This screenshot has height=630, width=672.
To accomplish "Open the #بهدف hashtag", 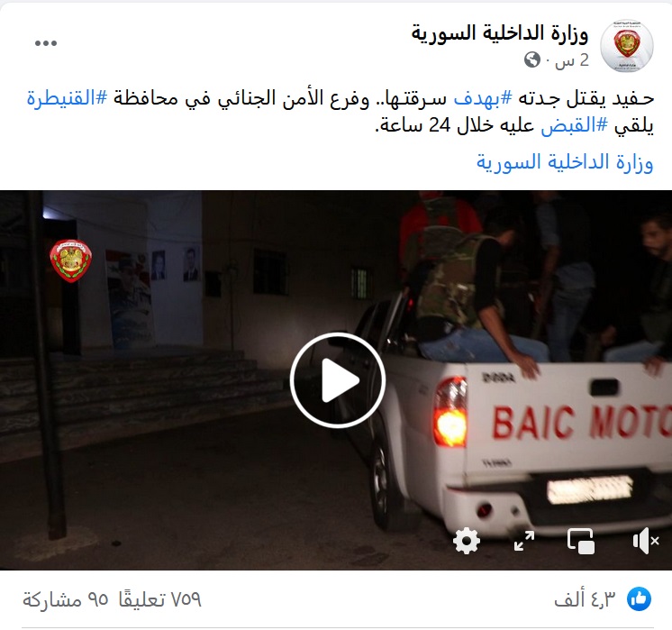I will click(483, 98).
